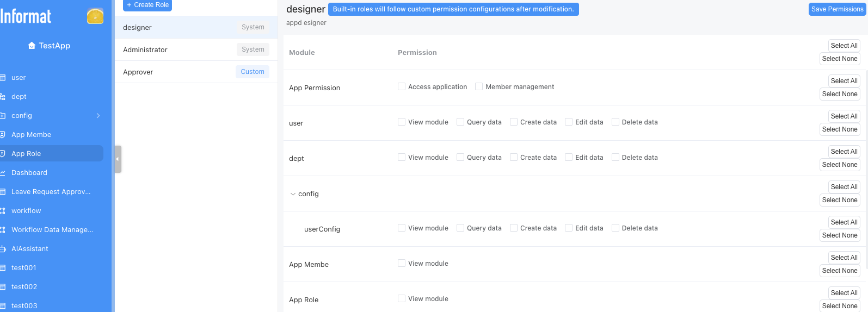Click the dept hierarchy icon in sidebar

coord(3,97)
